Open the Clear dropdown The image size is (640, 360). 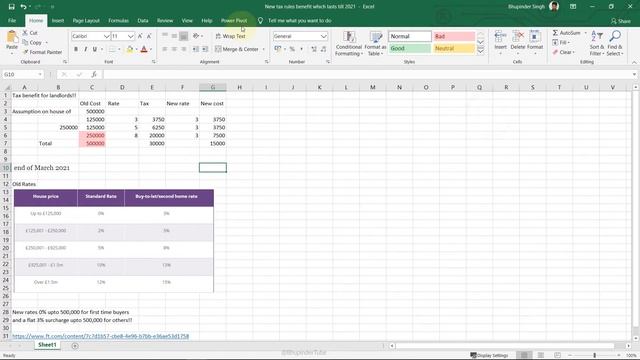(x=564, y=52)
